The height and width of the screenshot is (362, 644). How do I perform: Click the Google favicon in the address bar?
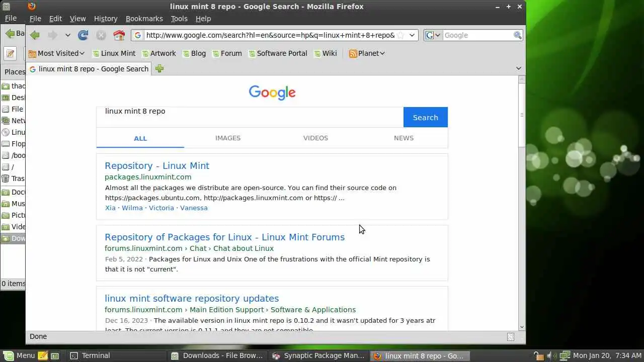(x=138, y=35)
